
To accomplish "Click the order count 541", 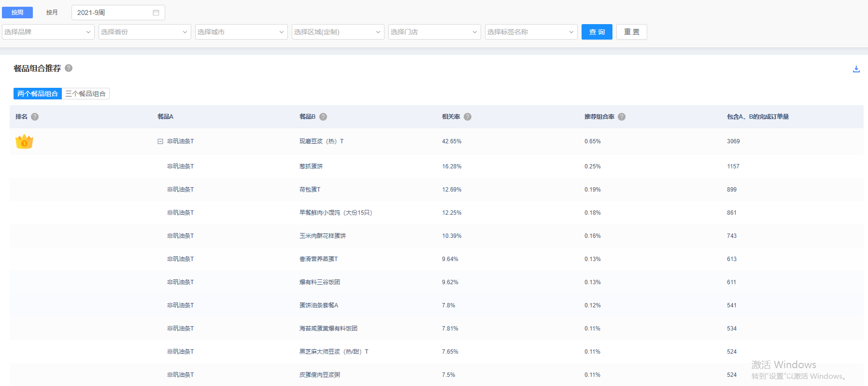I will pyautogui.click(x=732, y=305).
